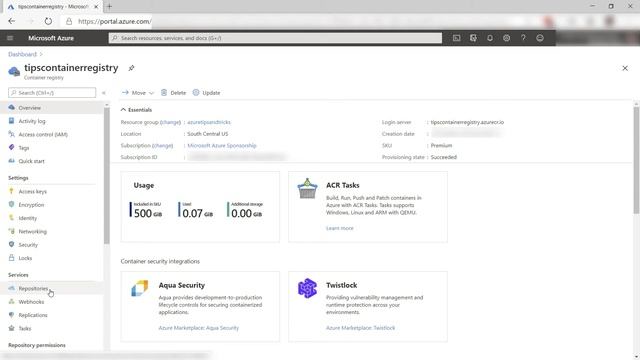Open the azuretipsandtricks resource group link
Screen dimensions: 640x360
pyautogui.click(x=209, y=122)
